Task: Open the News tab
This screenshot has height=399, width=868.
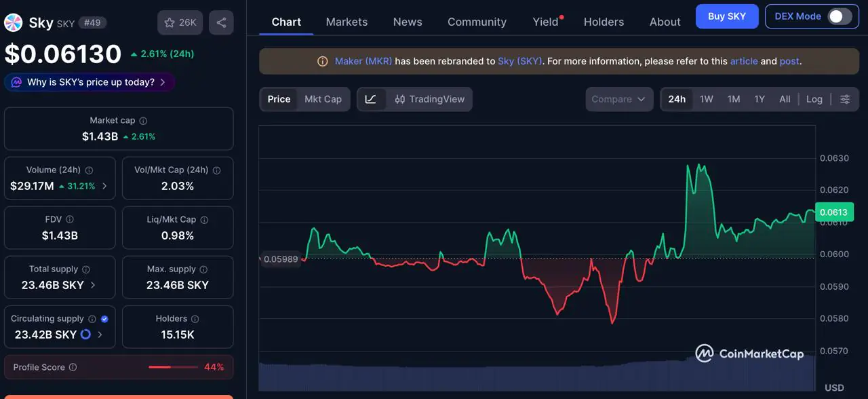Action: click(408, 22)
